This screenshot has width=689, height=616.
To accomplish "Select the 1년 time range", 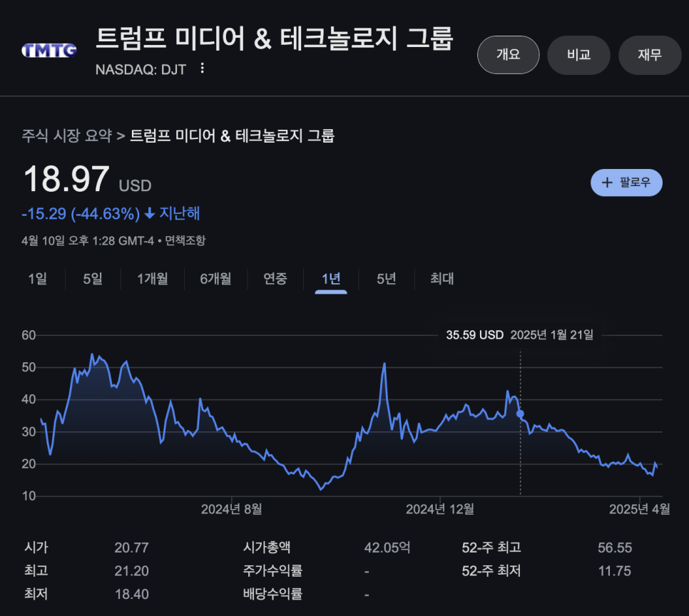I will [331, 279].
